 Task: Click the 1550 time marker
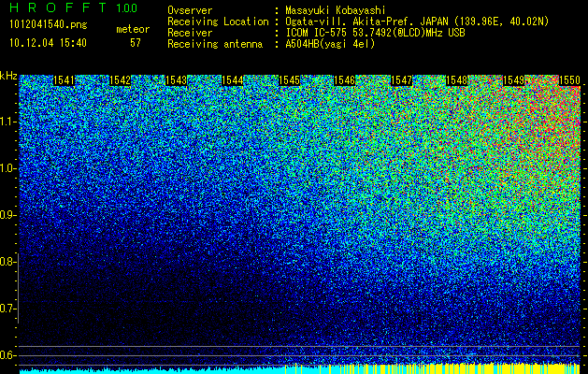569,80
